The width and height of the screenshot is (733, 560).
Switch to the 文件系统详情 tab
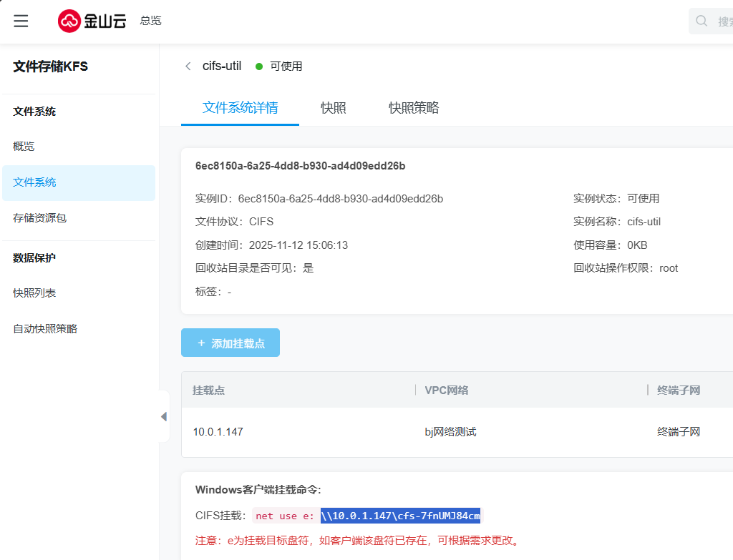click(x=240, y=108)
